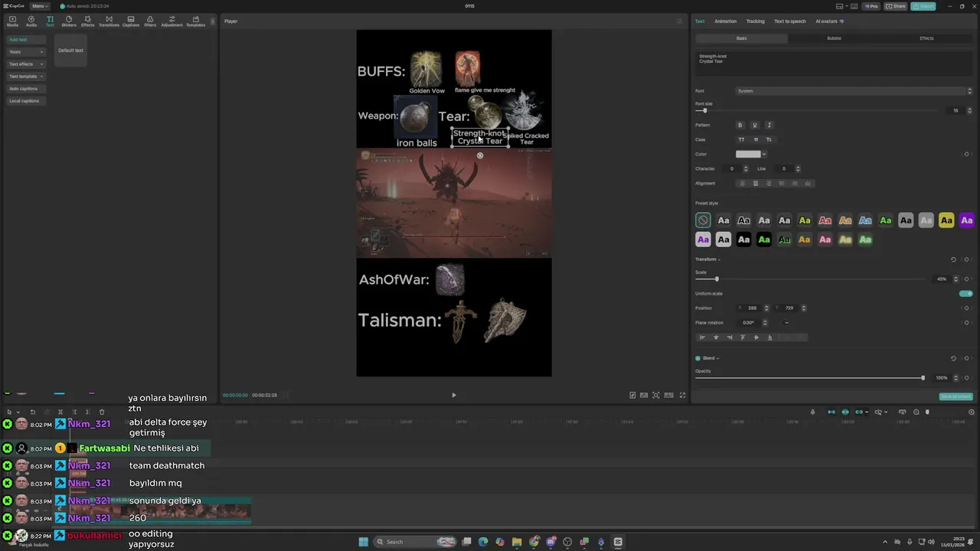This screenshot has width=980, height=551.
Task: Open the text color dropdown arrow
Action: pyautogui.click(x=764, y=154)
